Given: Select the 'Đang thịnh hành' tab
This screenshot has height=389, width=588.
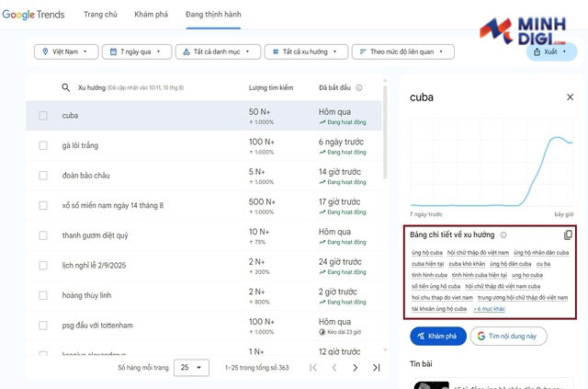Looking at the screenshot, I should point(213,15).
